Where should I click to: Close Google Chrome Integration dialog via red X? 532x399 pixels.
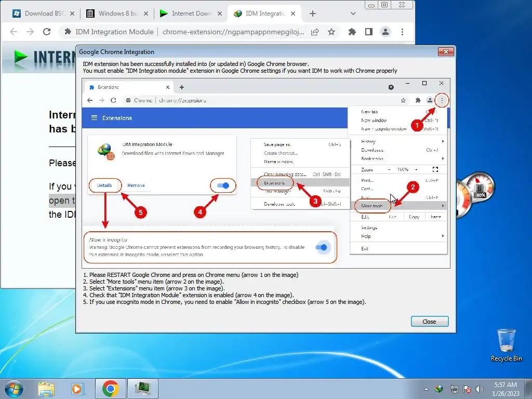[446, 51]
